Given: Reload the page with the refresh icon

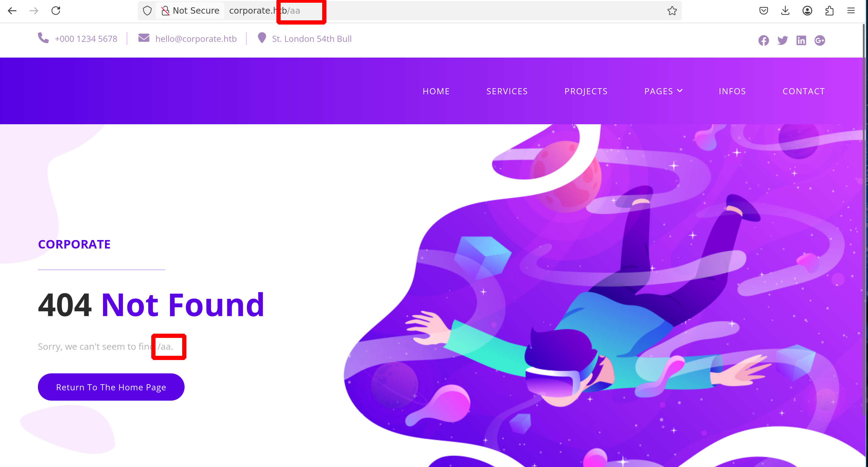Looking at the screenshot, I should tap(55, 11).
